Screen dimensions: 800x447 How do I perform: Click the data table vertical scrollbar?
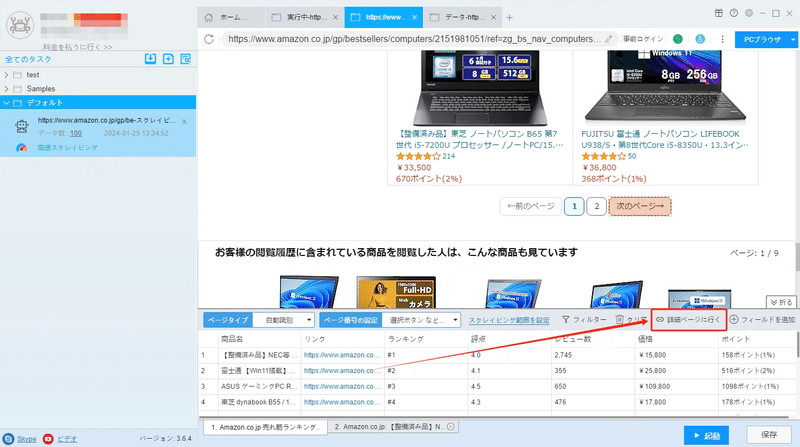point(797,345)
